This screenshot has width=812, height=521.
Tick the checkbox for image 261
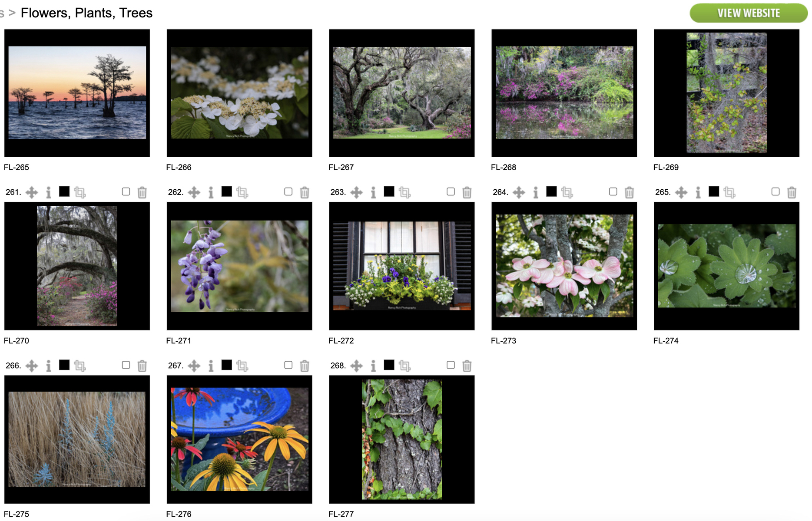126,191
